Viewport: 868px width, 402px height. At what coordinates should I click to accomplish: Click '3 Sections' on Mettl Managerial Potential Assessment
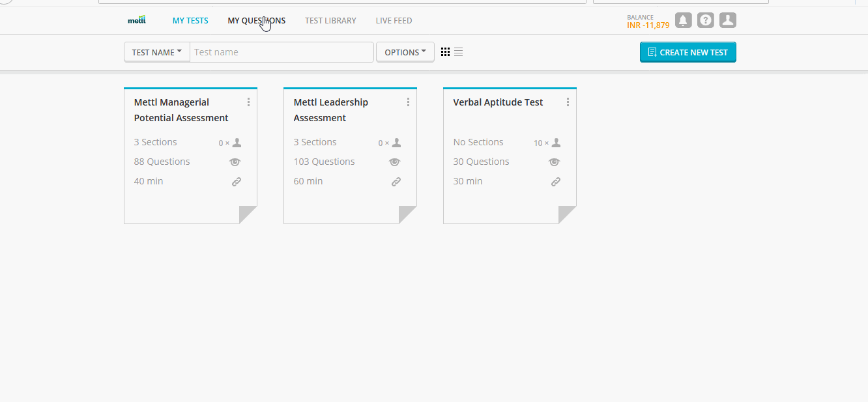[156, 142]
